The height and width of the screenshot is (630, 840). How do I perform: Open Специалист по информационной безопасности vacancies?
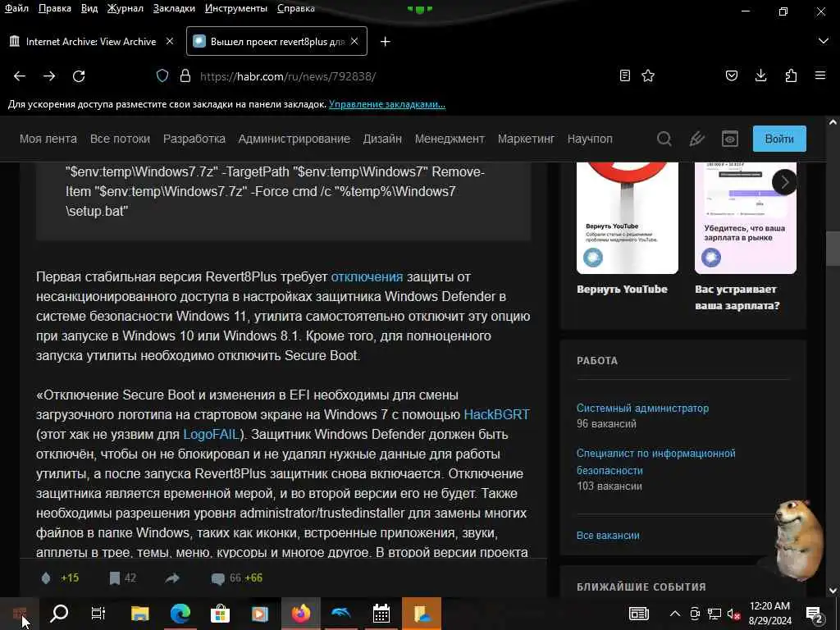[x=655, y=462]
